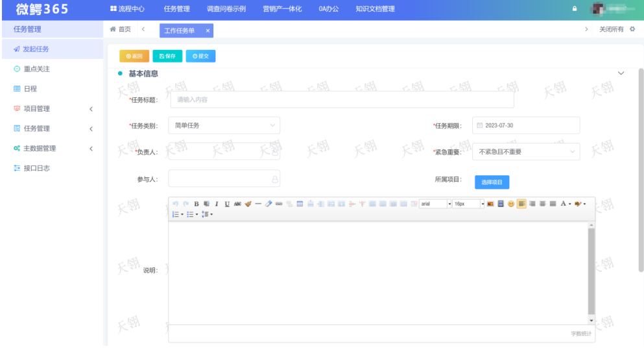Close the 工作任务单 tab

click(x=208, y=31)
